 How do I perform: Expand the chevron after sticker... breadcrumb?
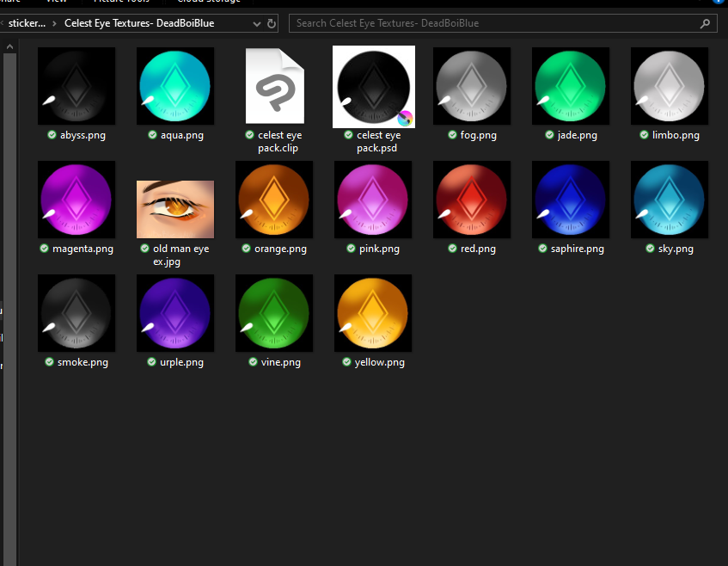coord(54,23)
